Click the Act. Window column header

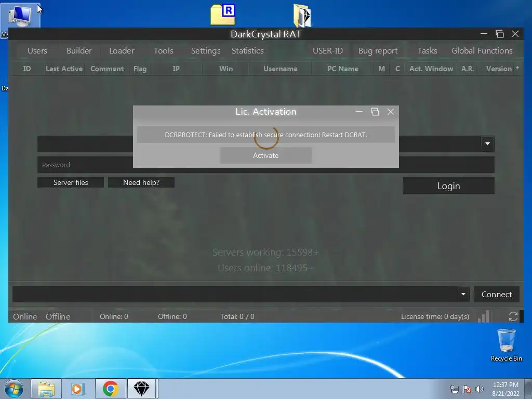pyautogui.click(x=431, y=69)
